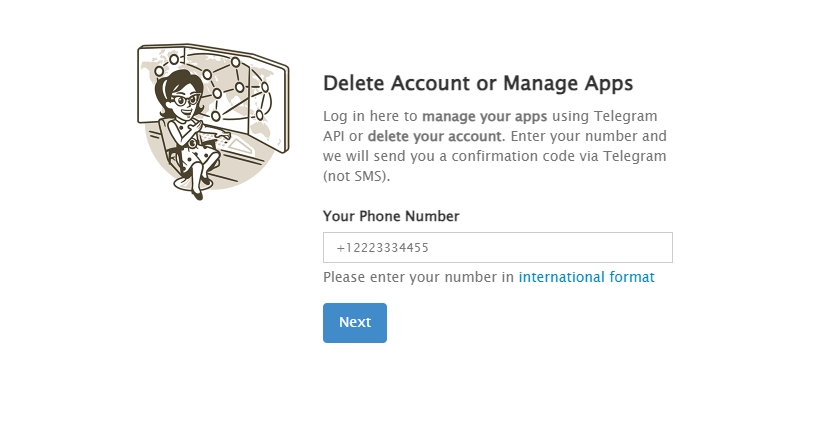
Task: Click the phone number input field
Action: tap(497, 248)
